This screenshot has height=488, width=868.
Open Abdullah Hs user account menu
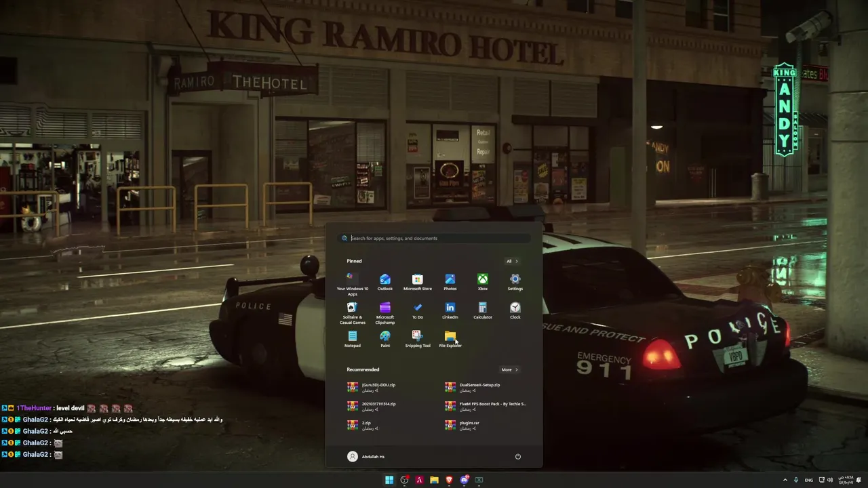point(366,457)
